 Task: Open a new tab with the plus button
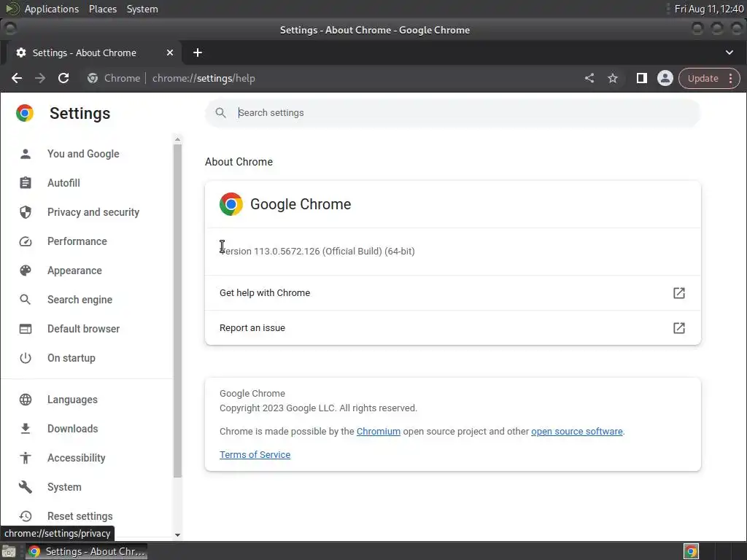pyautogui.click(x=198, y=52)
